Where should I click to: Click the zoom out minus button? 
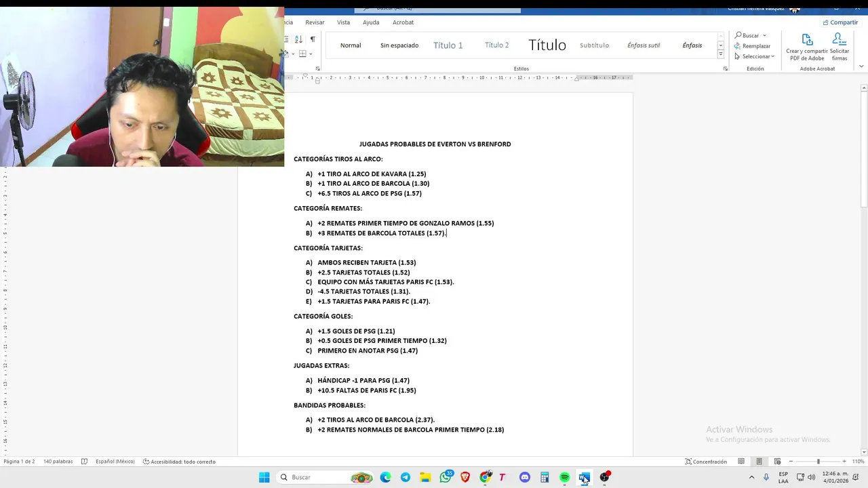[791, 462]
